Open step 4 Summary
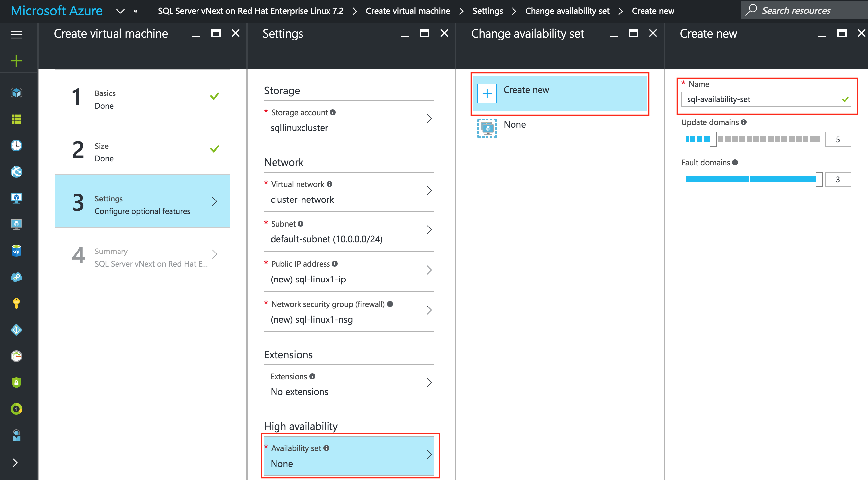This screenshot has width=868, height=480. coord(142,254)
